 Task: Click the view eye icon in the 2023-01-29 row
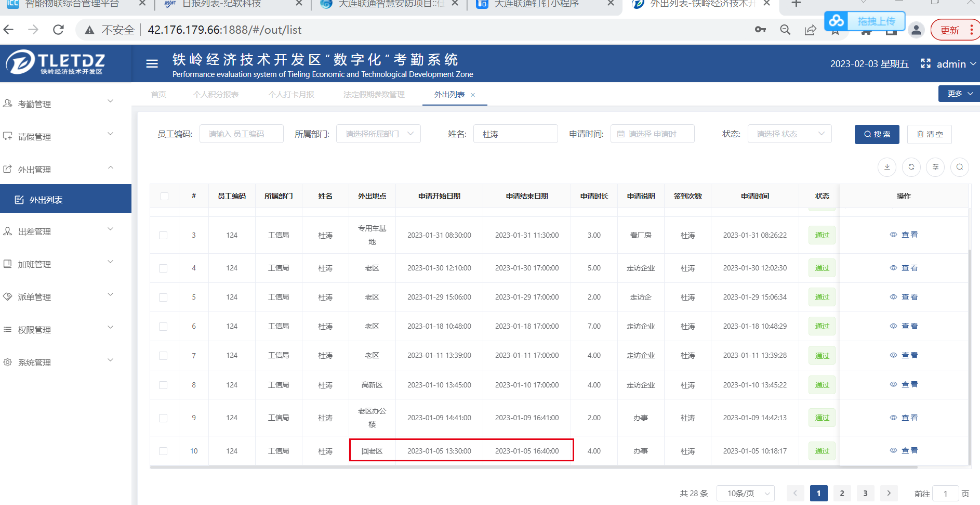[893, 297]
